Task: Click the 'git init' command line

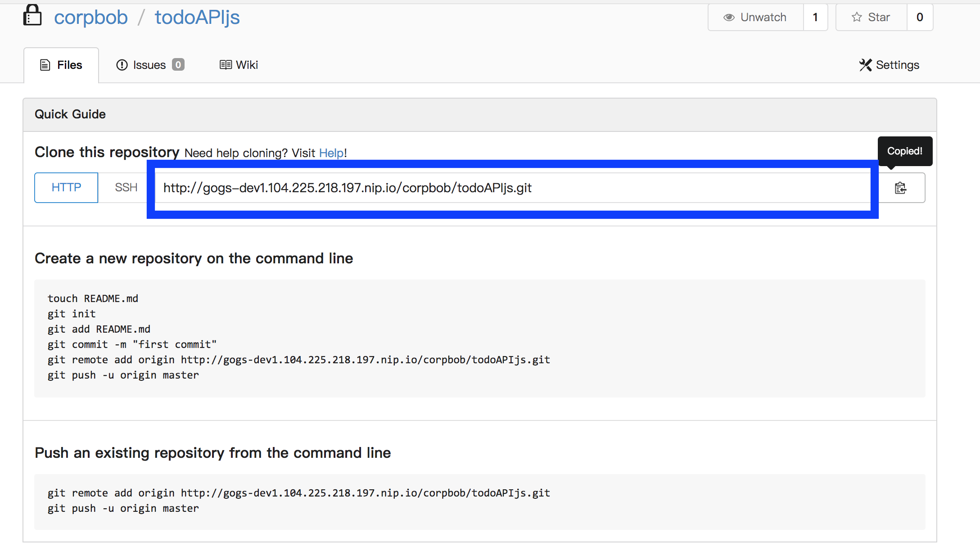Action: 72,314
